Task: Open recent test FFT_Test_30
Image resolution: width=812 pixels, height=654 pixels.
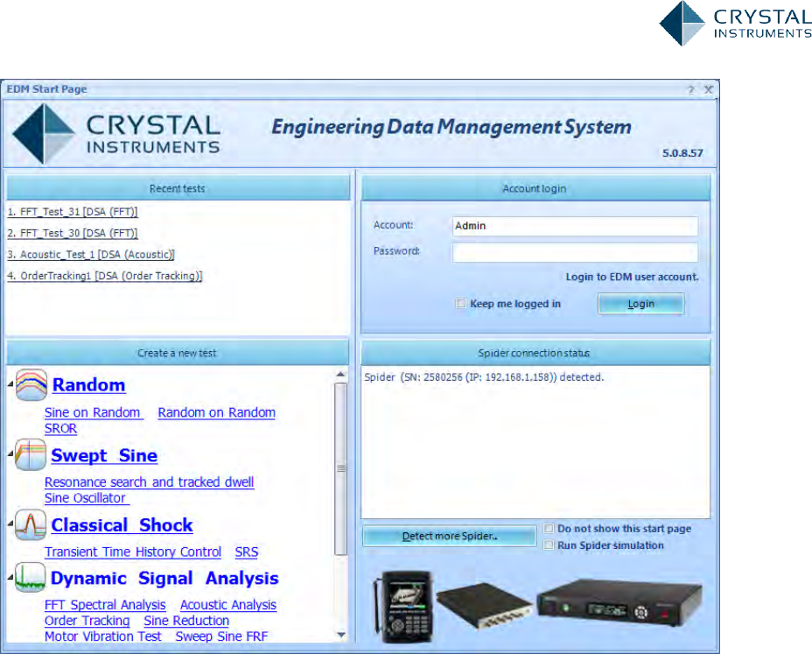Action: tap(73, 233)
